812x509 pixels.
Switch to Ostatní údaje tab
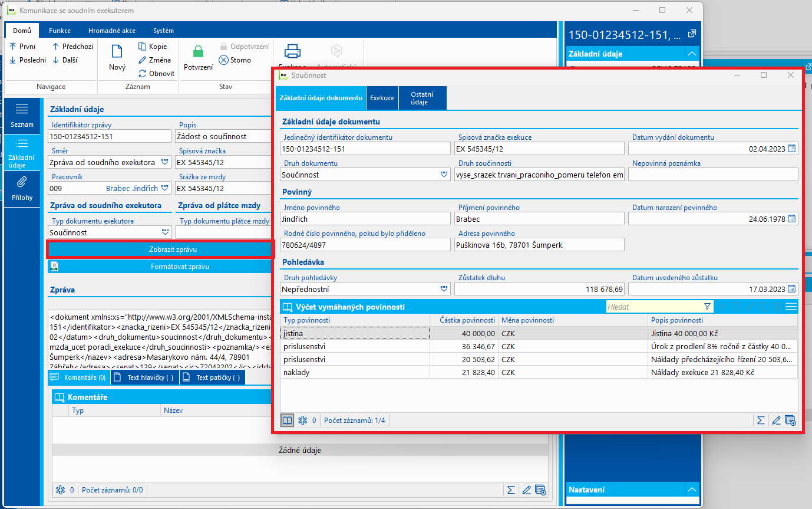(422, 98)
